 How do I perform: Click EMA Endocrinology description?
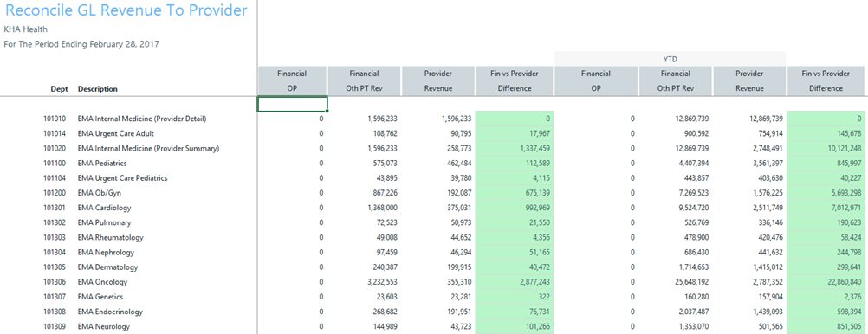pos(110,312)
